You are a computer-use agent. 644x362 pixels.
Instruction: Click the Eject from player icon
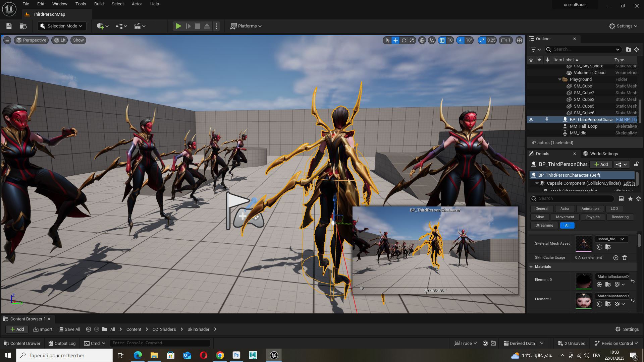(207, 26)
